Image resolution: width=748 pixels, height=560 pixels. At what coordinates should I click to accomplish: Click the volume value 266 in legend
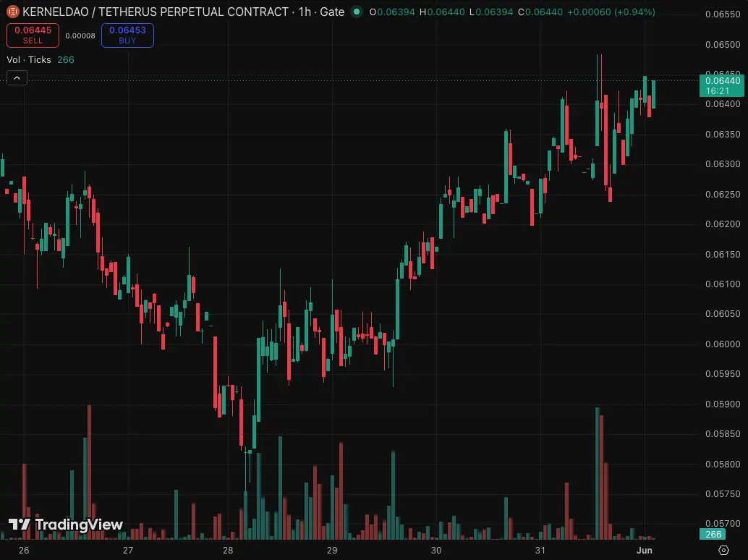click(x=66, y=59)
